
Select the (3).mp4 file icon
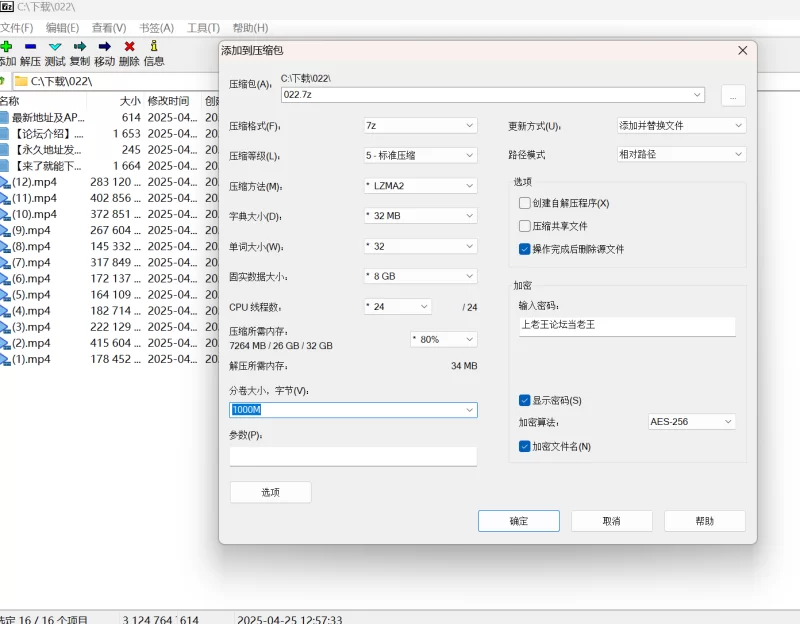5,327
